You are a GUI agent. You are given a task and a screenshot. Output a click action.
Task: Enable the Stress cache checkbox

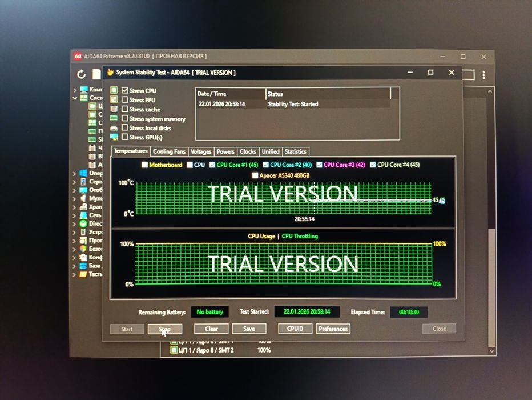[x=125, y=109]
